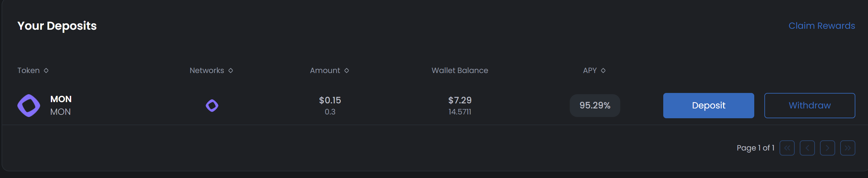
Task: Sort deposits by APY sort icon
Action: pos(603,71)
